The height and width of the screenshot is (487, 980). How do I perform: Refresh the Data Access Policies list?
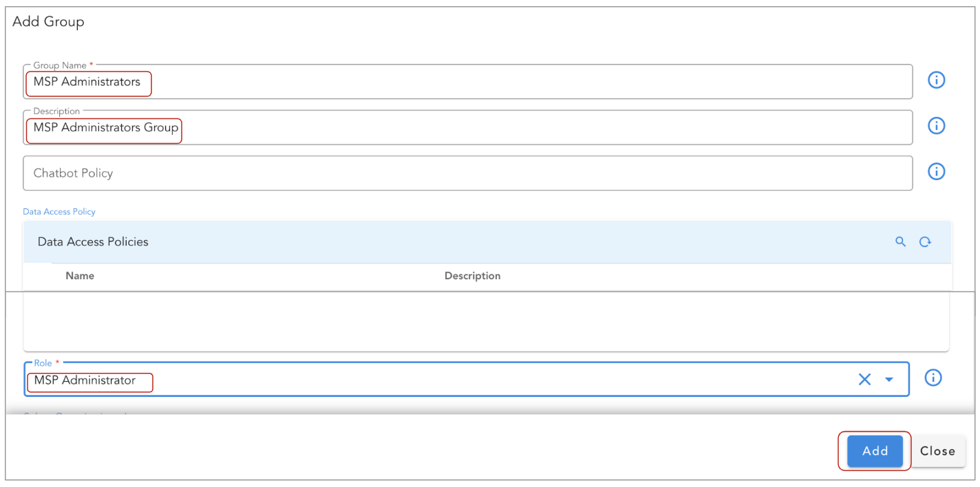coord(925,241)
